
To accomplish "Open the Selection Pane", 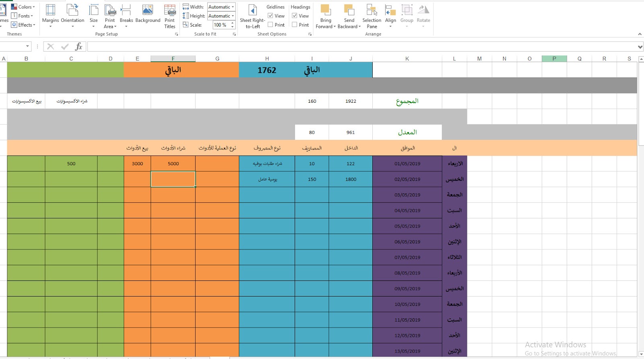I will click(372, 16).
